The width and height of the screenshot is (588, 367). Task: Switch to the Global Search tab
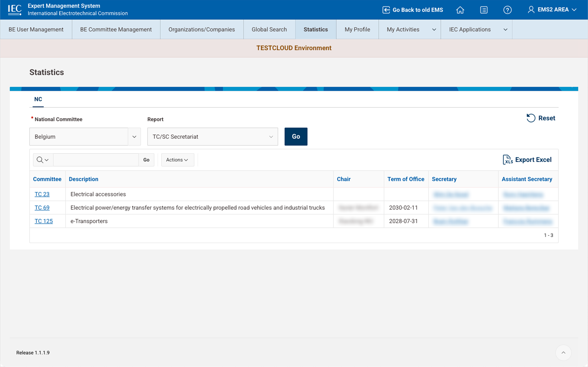click(x=269, y=29)
